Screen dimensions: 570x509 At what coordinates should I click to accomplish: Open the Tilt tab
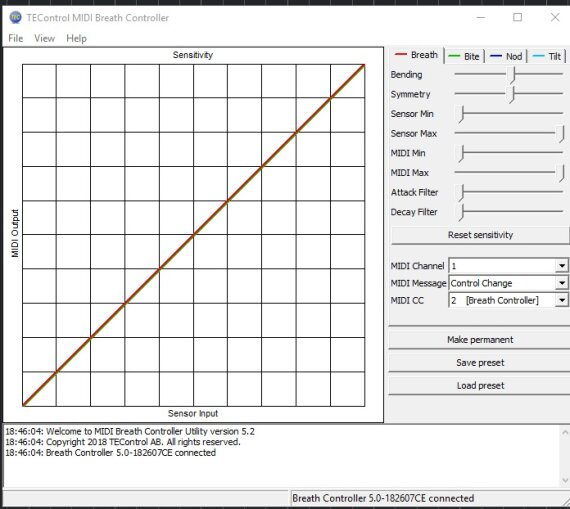click(547, 56)
